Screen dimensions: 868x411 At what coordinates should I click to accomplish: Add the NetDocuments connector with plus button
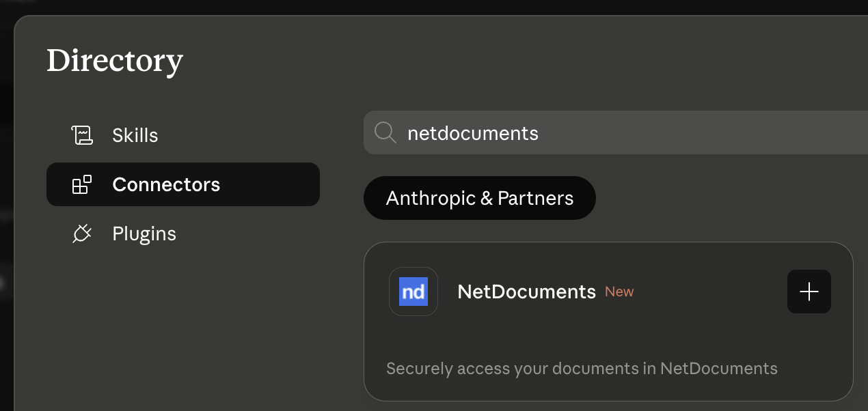(809, 292)
